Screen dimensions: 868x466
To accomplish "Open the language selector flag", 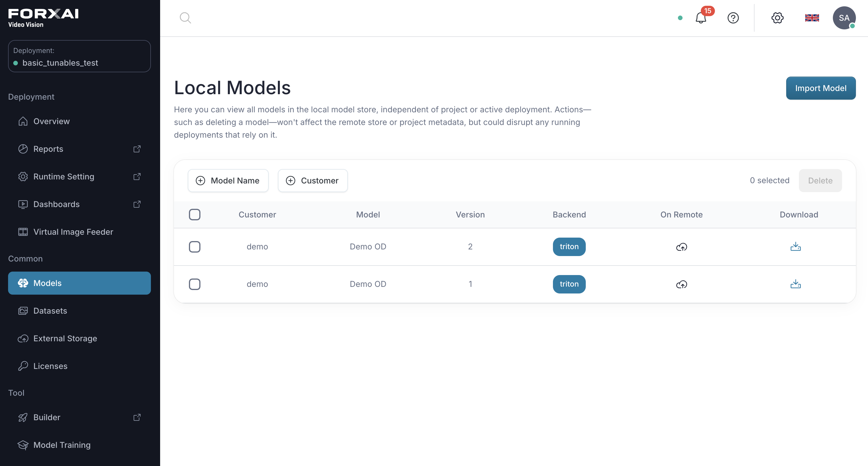I will (812, 18).
